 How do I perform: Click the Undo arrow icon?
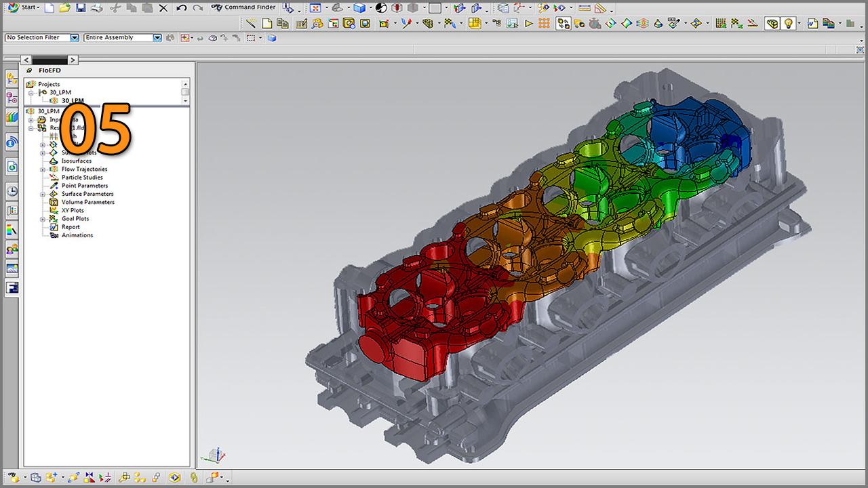point(181,8)
